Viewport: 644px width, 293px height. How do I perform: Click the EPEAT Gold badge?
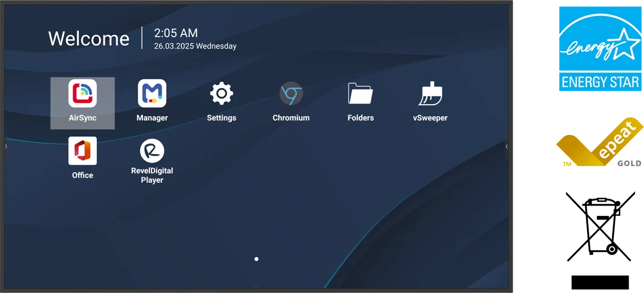pos(600,142)
